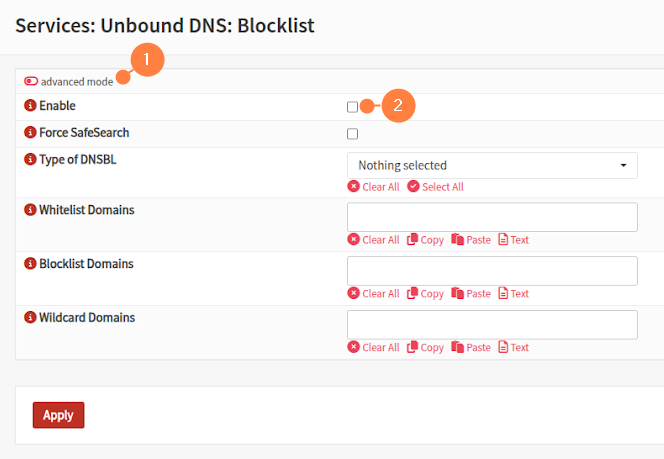Open Text editor for Wildcard Domains

tap(513, 348)
